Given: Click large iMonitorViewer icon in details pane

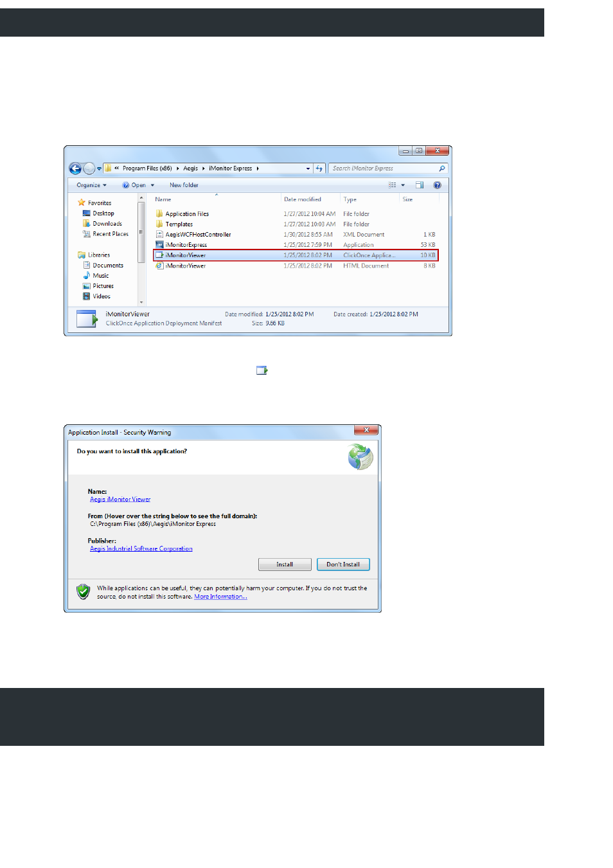Looking at the screenshot, I should tap(86, 319).
